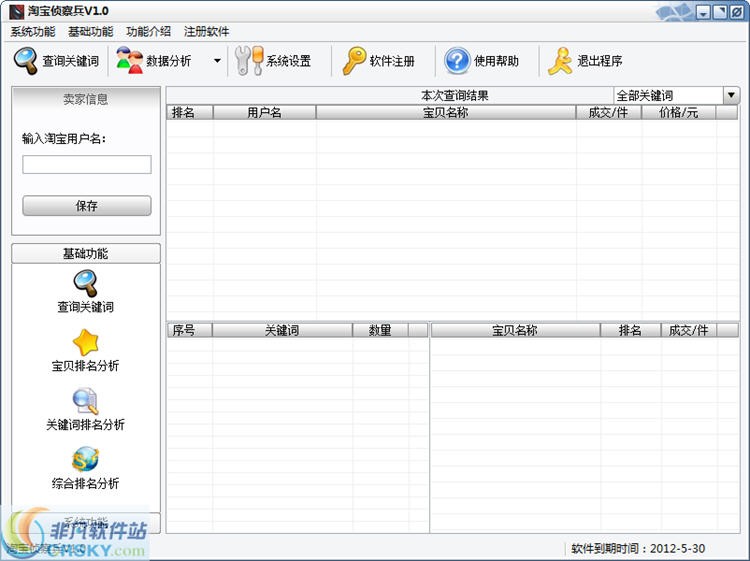Image resolution: width=750 pixels, height=561 pixels.
Task: Click the 宝贝排名分析 sidebar label
Action: click(x=86, y=366)
